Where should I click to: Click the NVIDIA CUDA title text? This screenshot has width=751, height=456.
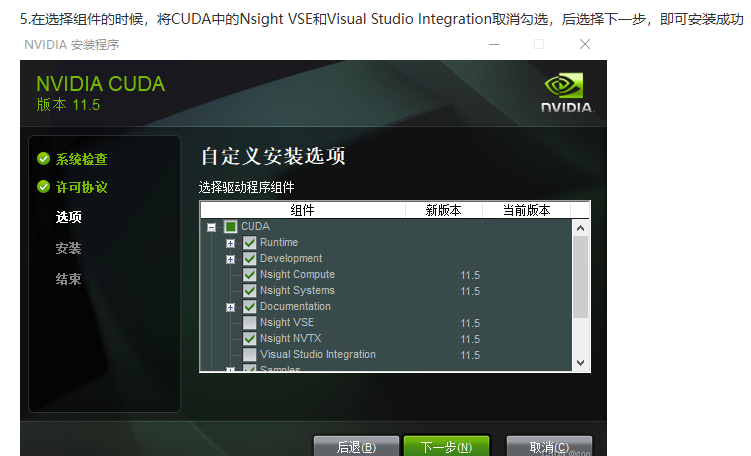tap(101, 84)
